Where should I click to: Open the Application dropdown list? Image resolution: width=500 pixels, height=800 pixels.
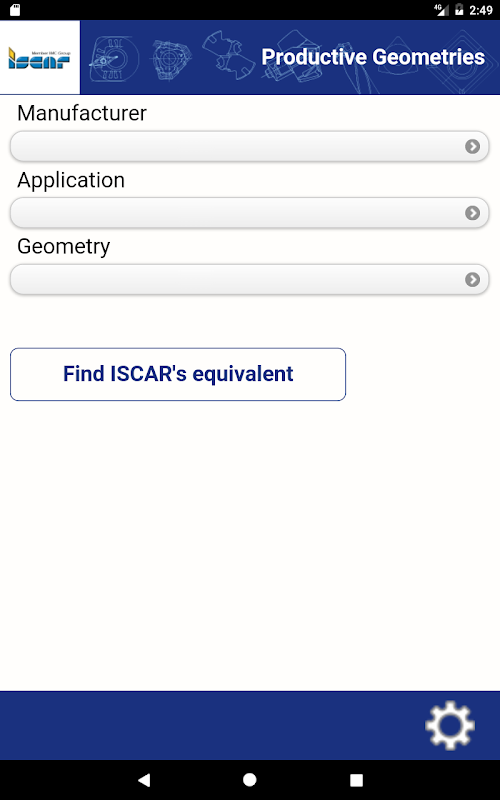tap(249, 213)
